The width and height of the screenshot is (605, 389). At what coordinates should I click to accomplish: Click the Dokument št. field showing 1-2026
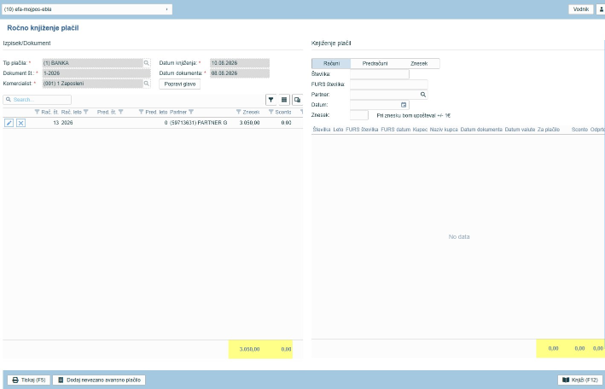(x=96, y=73)
